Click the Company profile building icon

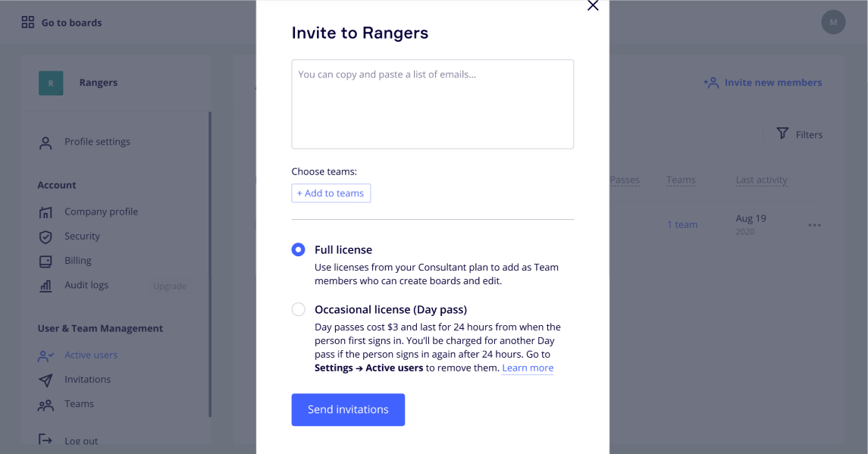[45, 212]
